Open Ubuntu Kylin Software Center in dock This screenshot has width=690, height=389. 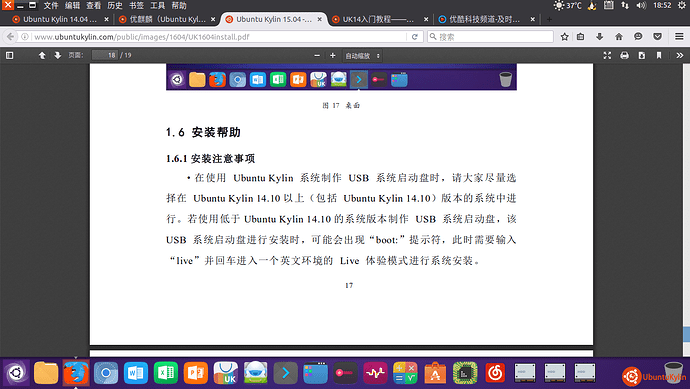click(226, 373)
